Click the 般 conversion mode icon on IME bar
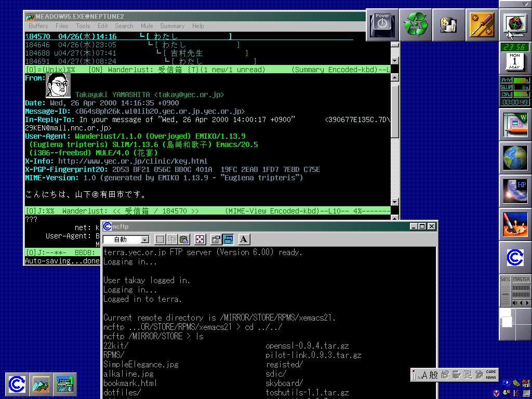The height and width of the screenshot is (399, 532). point(434,375)
